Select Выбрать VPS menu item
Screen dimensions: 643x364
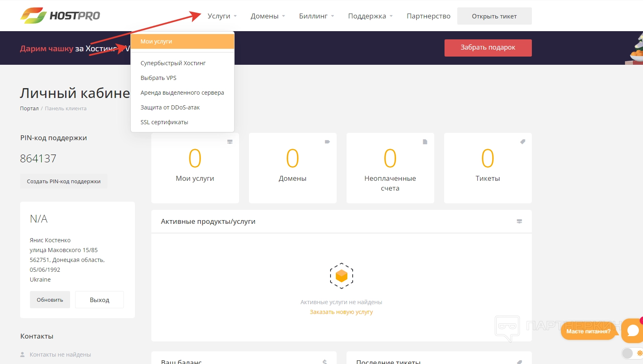tap(182, 78)
